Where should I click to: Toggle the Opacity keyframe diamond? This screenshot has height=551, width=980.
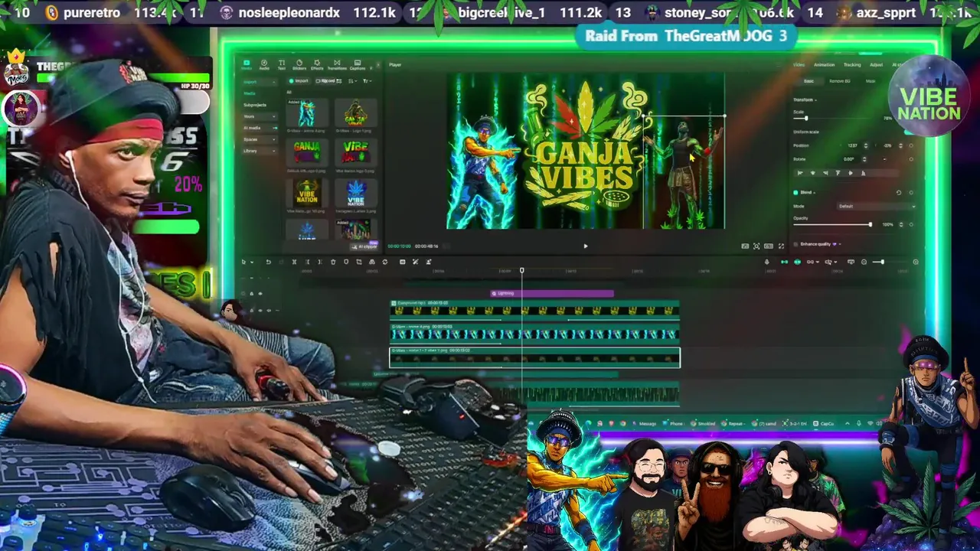[x=911, y=224]
